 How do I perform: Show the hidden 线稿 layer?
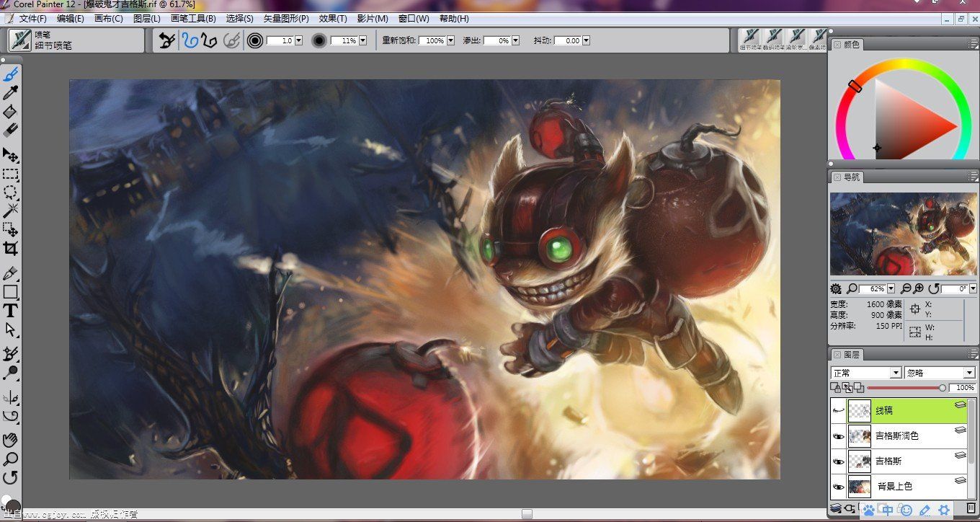pos(838,410)
